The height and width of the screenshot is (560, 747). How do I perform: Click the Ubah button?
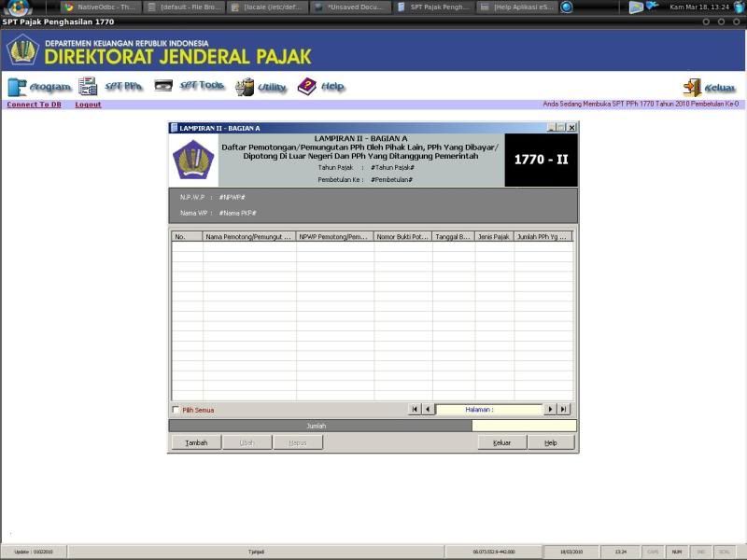(247, 442)
